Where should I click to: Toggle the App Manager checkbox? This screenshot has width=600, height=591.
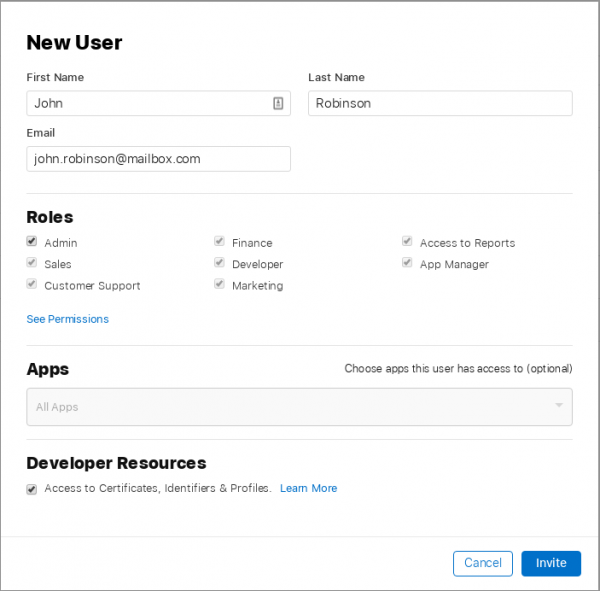tap(407, 263)
